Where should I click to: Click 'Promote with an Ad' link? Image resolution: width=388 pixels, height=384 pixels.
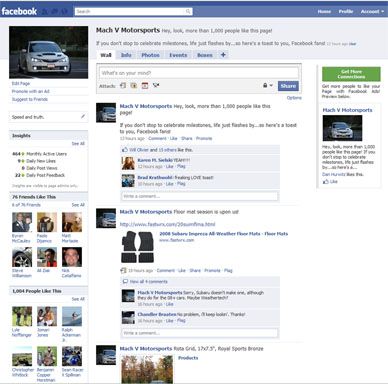[31, 91]
